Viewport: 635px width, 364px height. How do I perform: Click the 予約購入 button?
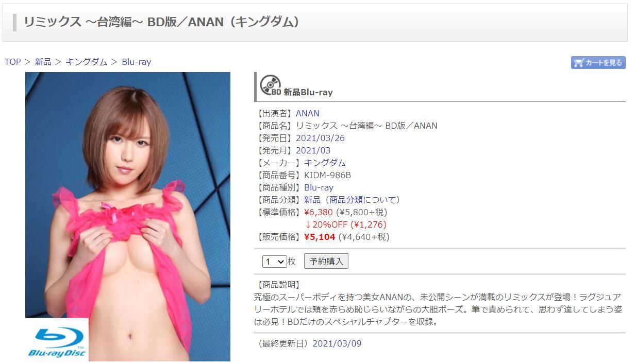tap(326, 261)
